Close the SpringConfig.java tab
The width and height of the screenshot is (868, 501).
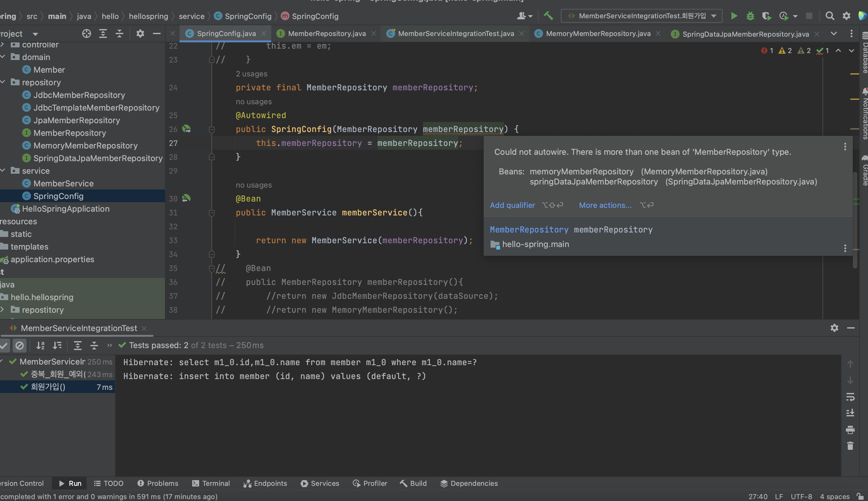263,33
